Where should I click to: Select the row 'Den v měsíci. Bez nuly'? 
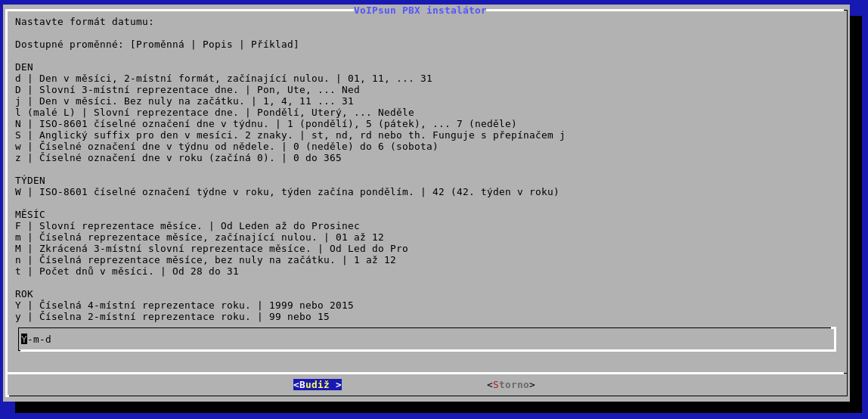[x=184, y=101]
